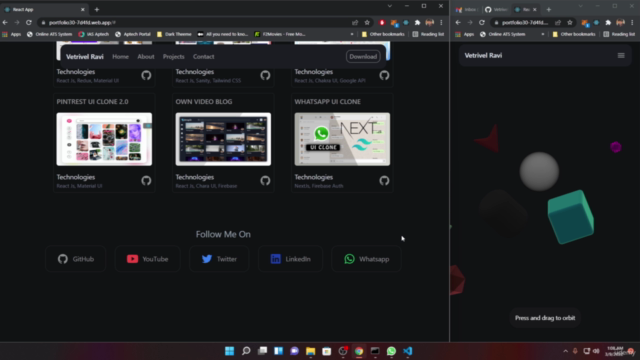This screenshot has width=640, height=360.
Task: Open GitHub icon on Chakra UI, Google API card
Action: [384, 75]
